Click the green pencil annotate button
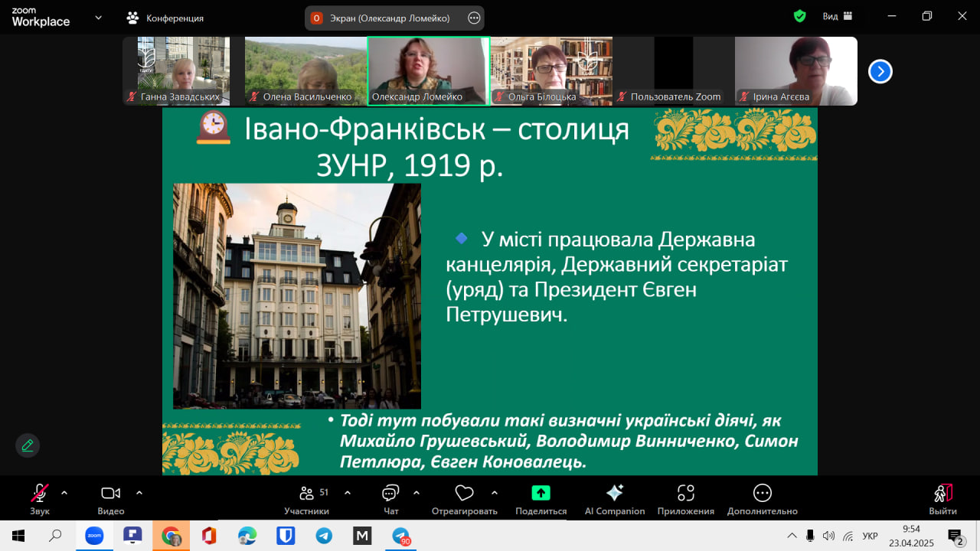Screen dimensions: 980x551 28,445
